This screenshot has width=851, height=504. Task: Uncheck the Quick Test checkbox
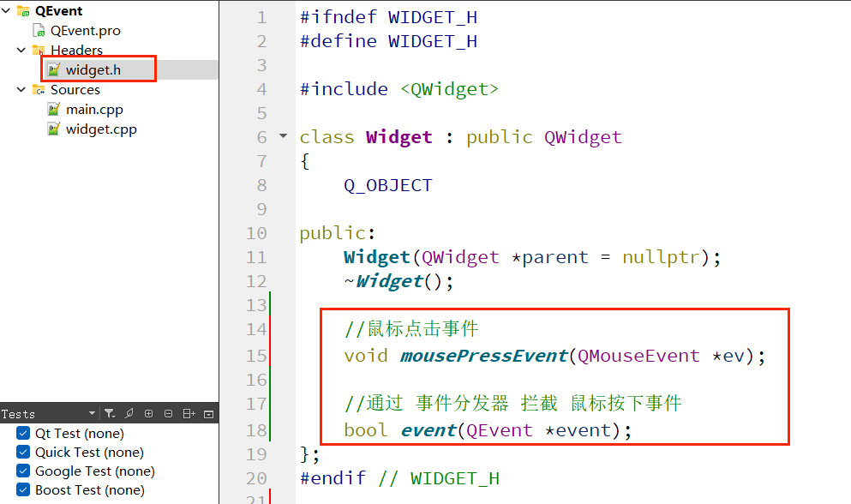(23, 453)
